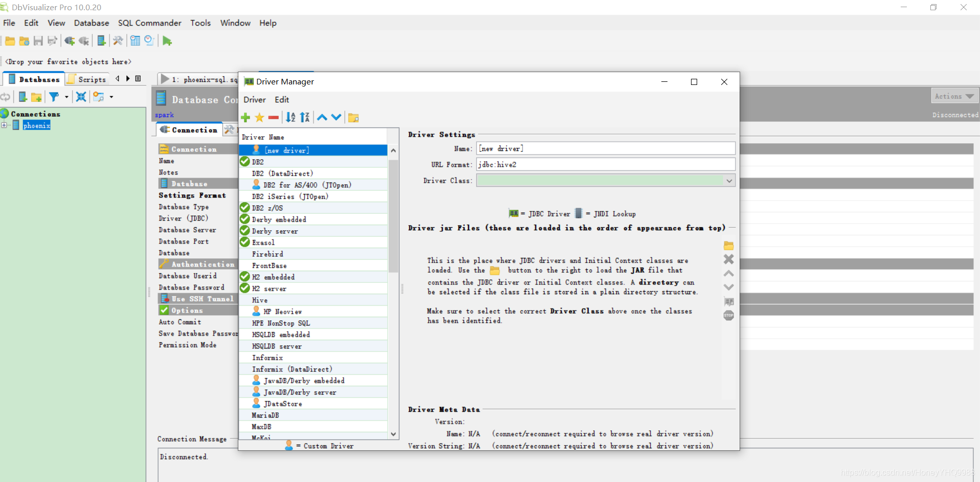Switch to the Databases tab

[x=34, y=79]
